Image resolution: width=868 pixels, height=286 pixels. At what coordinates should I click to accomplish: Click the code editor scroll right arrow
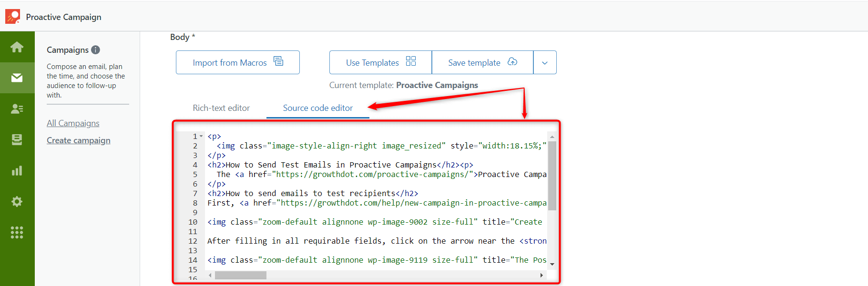click(x=541, y=275)
